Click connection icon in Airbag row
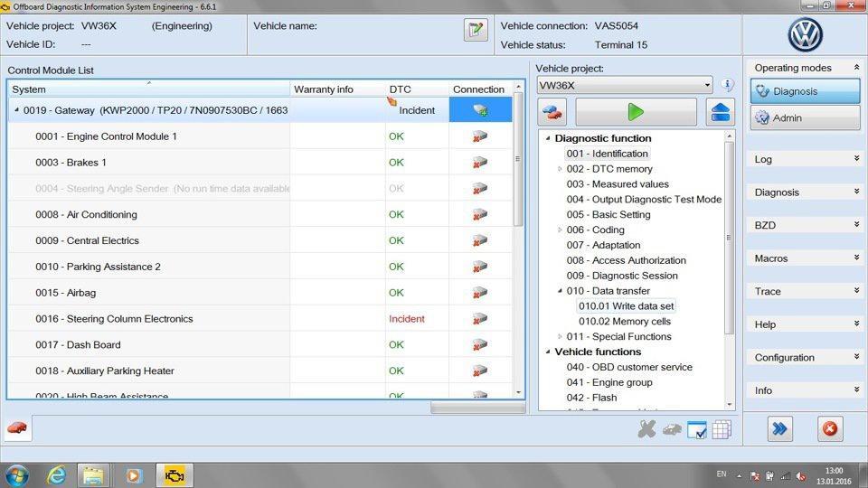Image resolution: width=868 pixels, height=488 pixels. click(479, 292)
